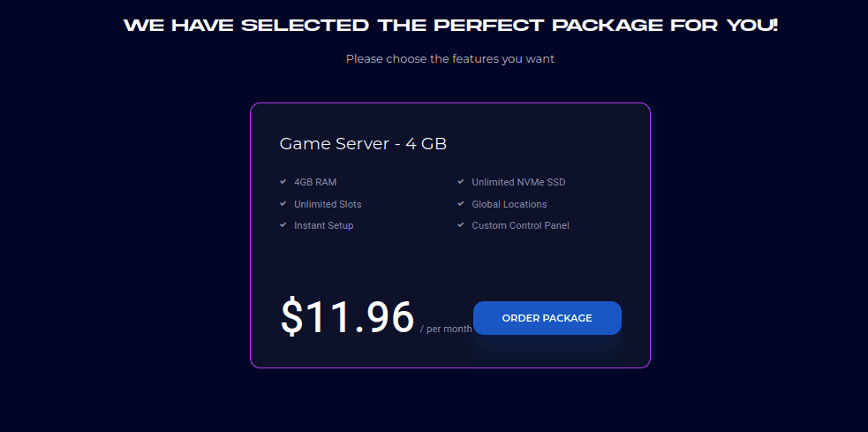Viewport: 868px width, 432px height.
Task: Select the Unlimited NVMe SSD feature text
Action: [x=518, y=182]
